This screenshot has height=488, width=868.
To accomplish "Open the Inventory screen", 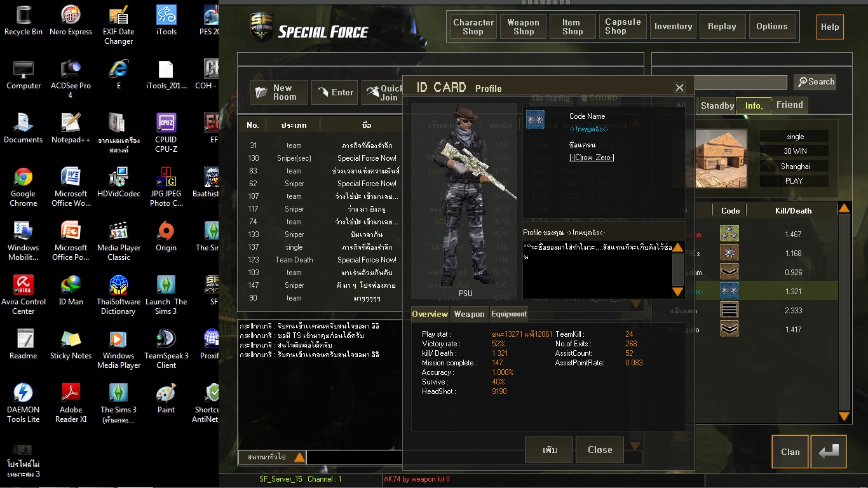I will (673, 27).
